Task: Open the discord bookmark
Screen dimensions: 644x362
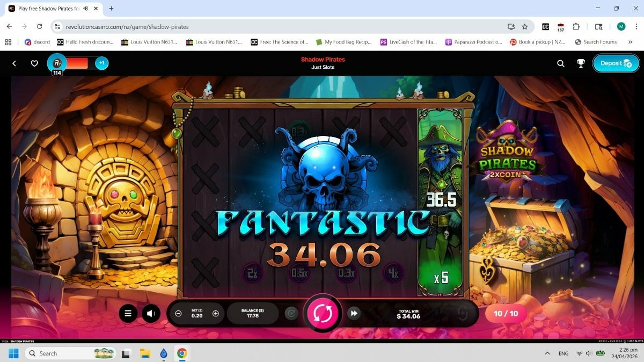Action: tap(37, 42)
